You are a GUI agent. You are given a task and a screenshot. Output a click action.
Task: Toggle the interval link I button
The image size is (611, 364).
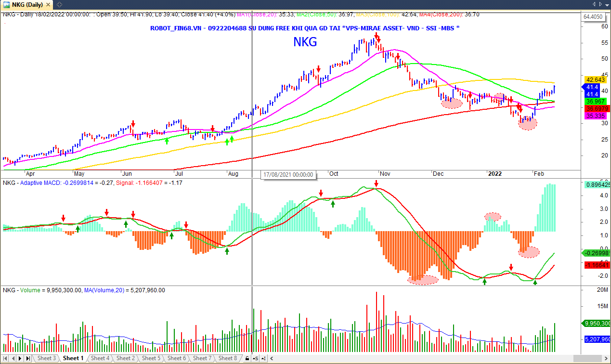[x=263, y=358]
